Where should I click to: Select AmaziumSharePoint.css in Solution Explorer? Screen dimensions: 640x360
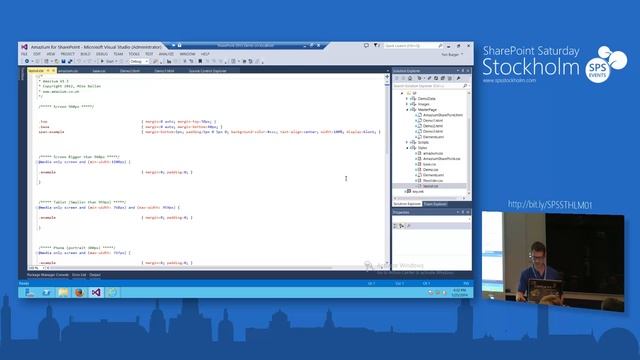[442, 159]
